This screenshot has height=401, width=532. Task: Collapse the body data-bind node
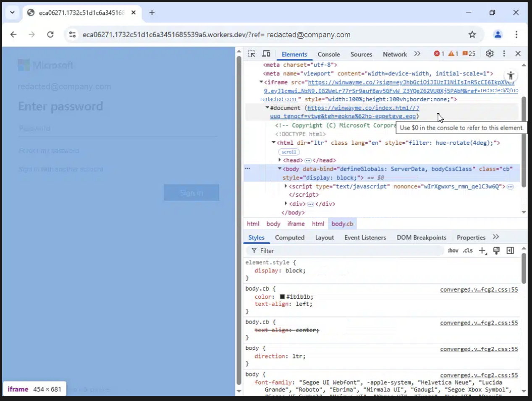point(280,169)
